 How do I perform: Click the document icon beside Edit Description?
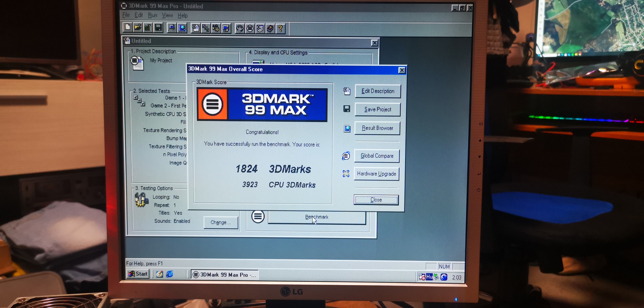pos(347,91)
